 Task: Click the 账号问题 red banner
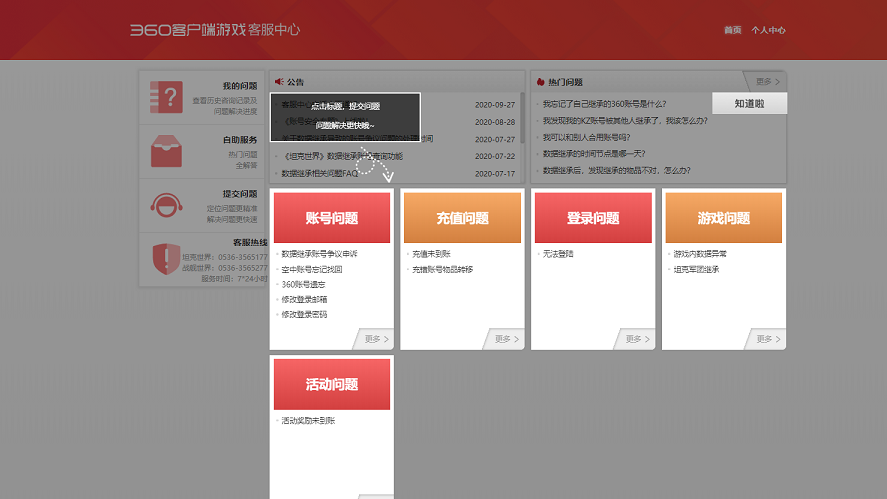click(332, 218)
